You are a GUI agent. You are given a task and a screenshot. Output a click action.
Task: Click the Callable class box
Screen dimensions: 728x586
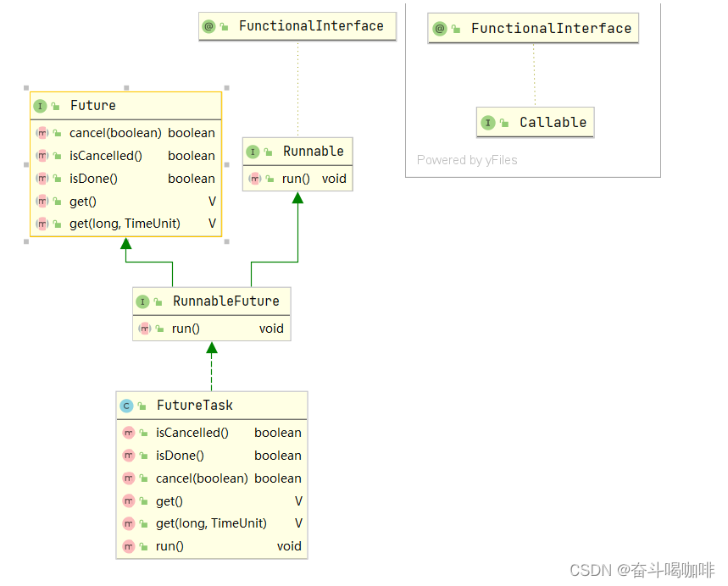[x=535, y=122]
